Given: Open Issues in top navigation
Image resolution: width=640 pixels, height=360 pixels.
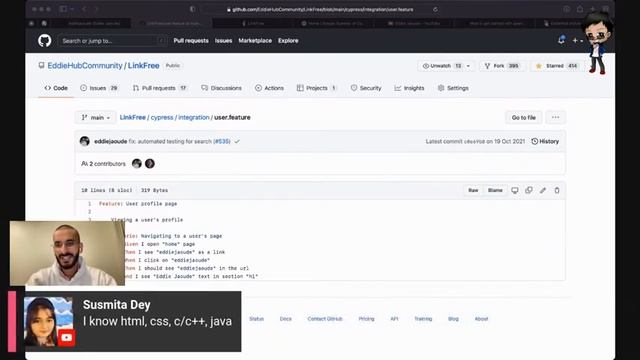Looking at the screenshot, I should coord(223,41).
